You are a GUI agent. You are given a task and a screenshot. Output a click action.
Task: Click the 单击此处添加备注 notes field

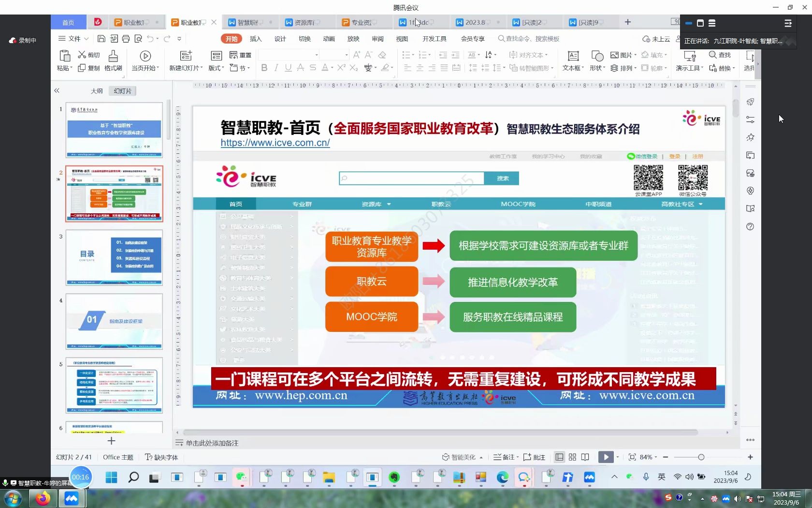point(212,443)
